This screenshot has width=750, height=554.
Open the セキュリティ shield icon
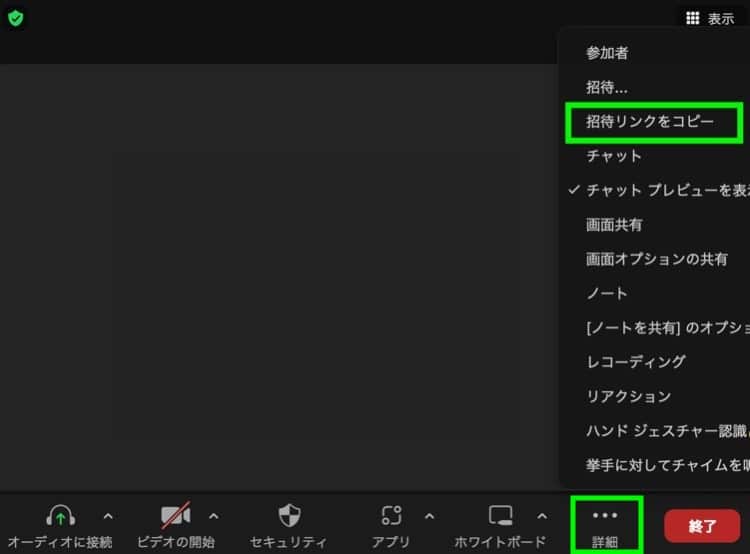[289, 515]
